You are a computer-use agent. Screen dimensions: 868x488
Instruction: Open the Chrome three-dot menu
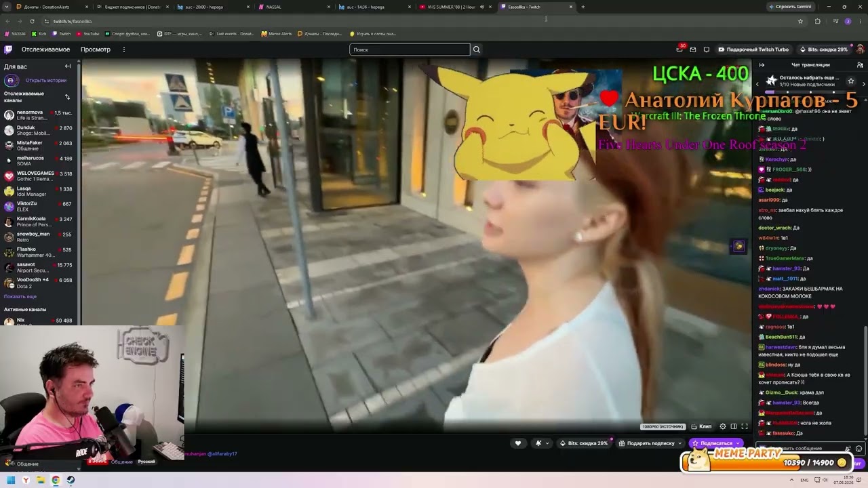[x=860, y=21]
